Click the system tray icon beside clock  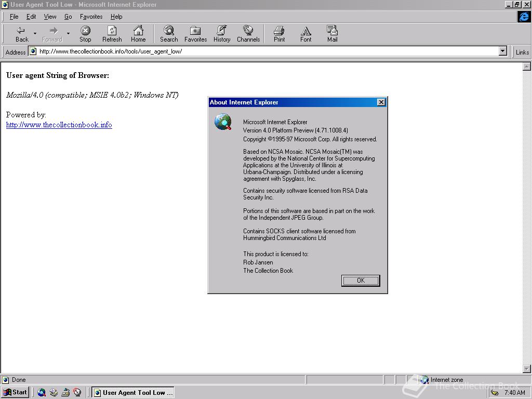tap(495, 393)
